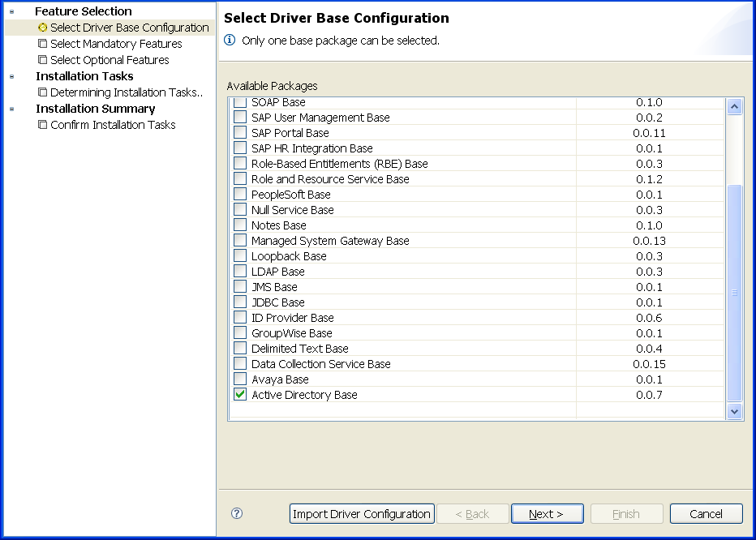Select the GroupWise Base checkbox
The image size is (756, 540).
pyautogui.click(x=240, y=332)
